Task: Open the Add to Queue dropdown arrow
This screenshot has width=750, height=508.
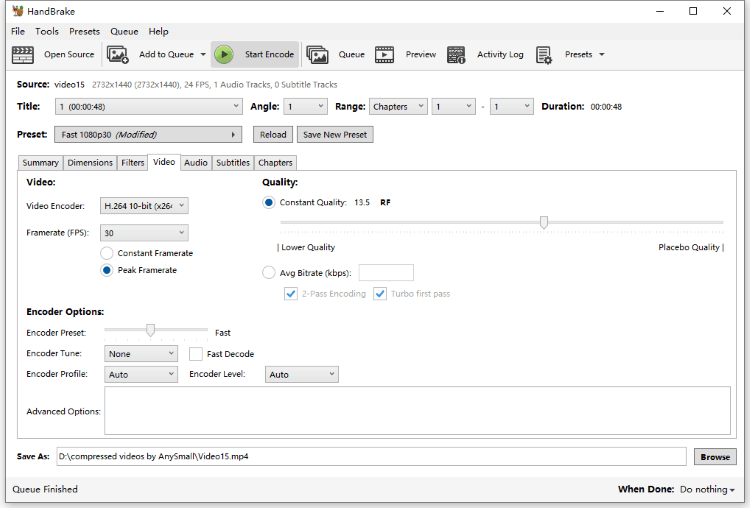Action: pos(203,55)
